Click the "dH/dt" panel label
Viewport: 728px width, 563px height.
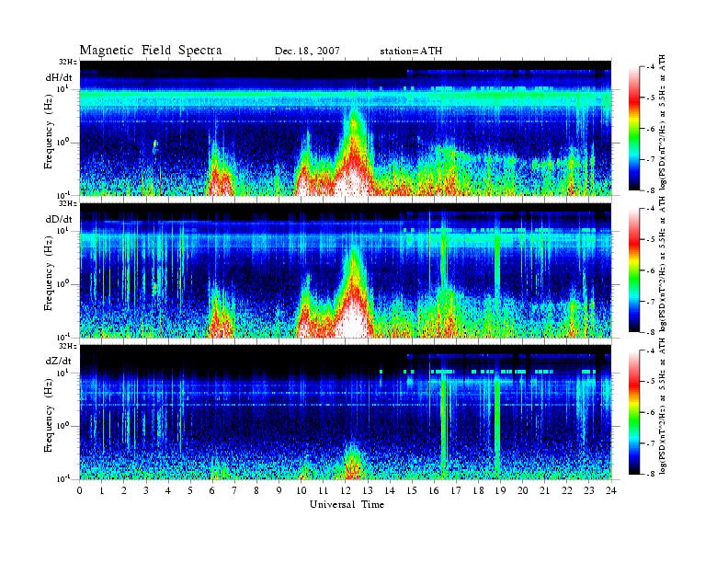[59, 77]
